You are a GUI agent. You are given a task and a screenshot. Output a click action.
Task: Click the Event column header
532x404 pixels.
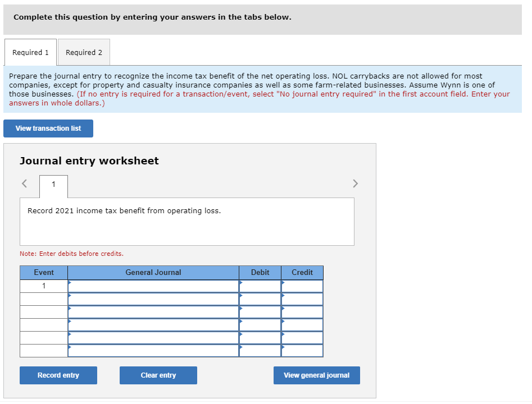(44, 273)
